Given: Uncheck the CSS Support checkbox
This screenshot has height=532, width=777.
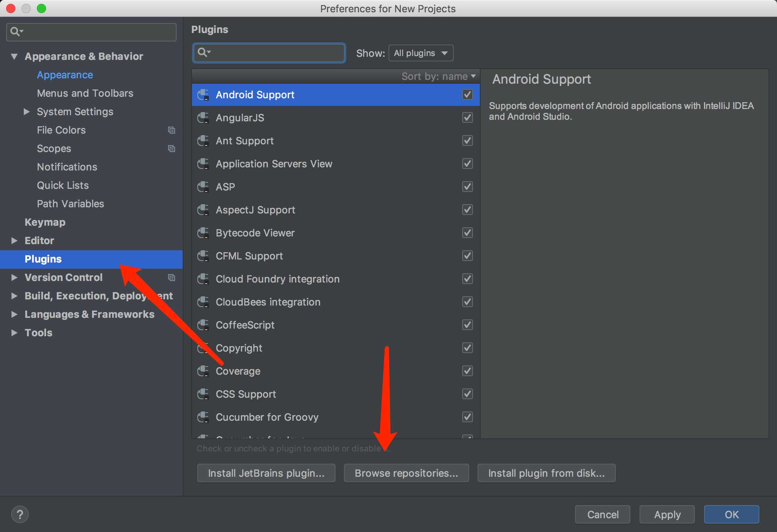Looking at the screenshot, I should coord(468,394).
